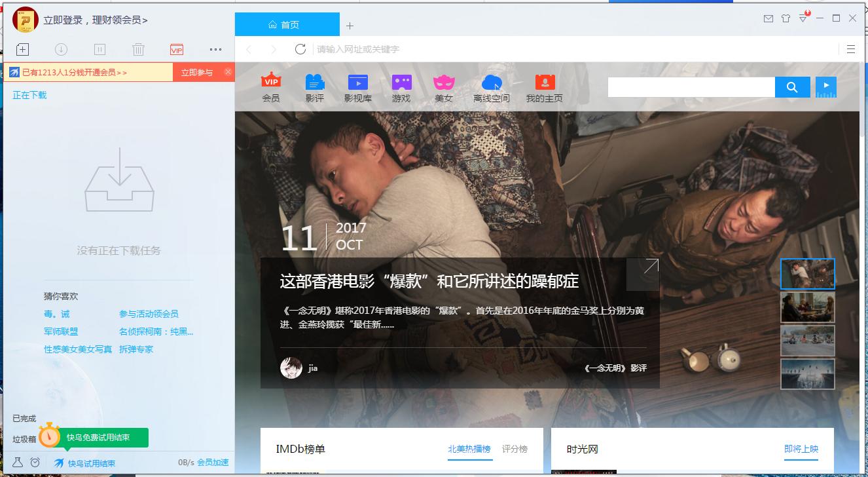Click the skin/theme t-shirt icon
Image resolution: width=868 pixels, height=477 pixels.
click(785, 20)
